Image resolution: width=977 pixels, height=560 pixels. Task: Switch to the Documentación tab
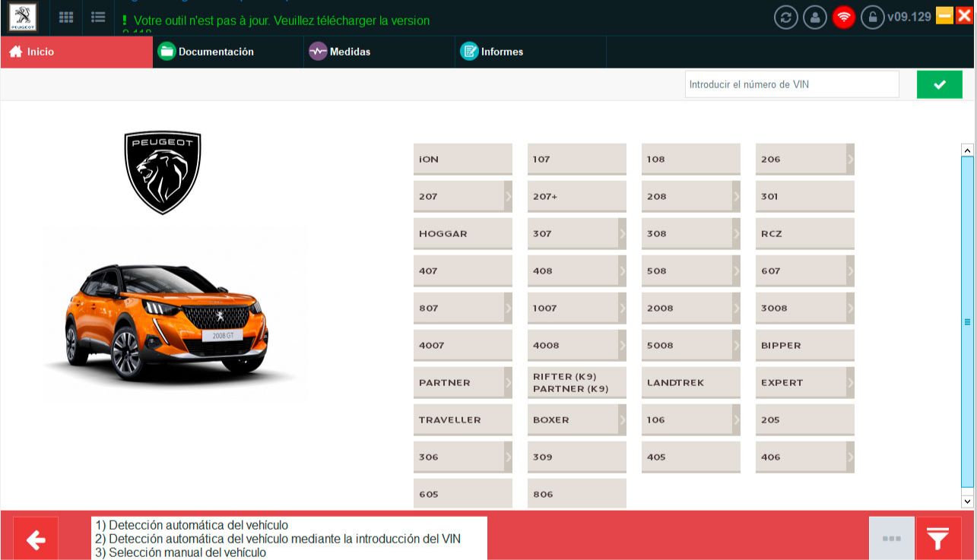pyautogui.click(x=228, y=52)
